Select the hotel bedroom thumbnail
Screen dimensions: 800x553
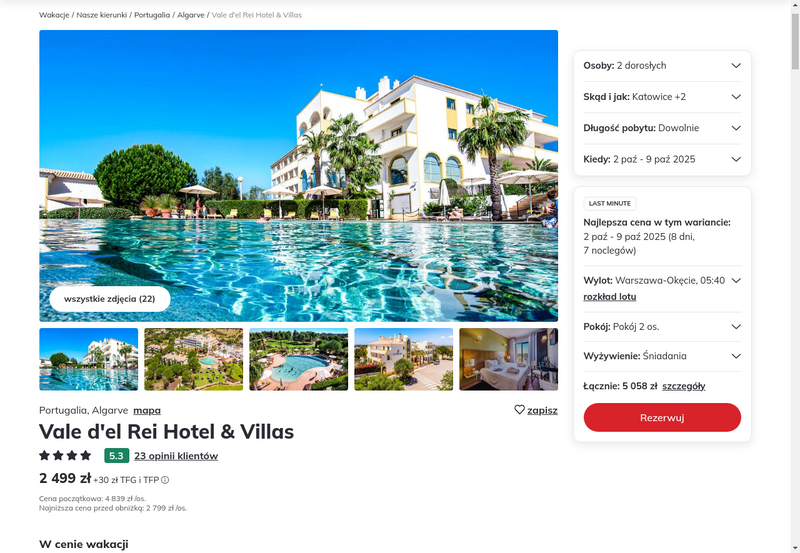(x=509, y=359)
